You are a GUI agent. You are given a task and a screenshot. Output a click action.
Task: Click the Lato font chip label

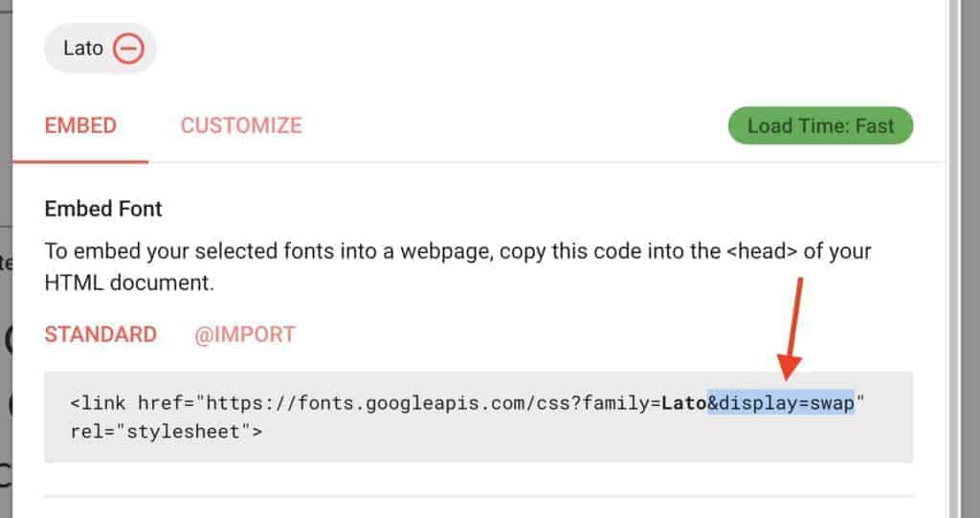82,48
